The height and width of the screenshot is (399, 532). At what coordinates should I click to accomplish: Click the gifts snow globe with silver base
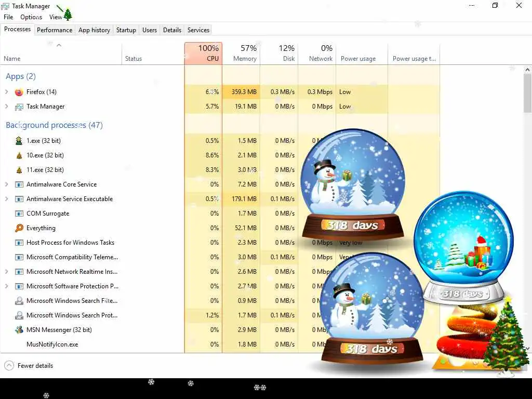463,248
